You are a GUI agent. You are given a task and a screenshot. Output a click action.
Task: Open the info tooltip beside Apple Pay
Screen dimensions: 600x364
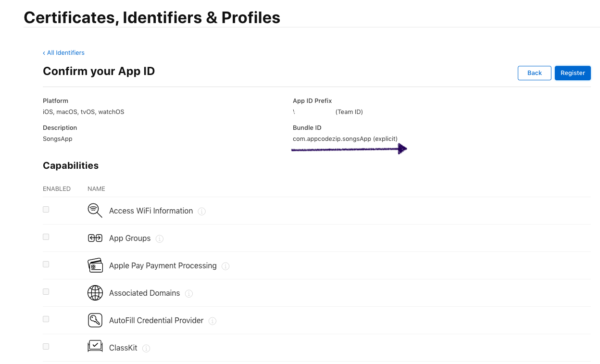[x=225, y=266]
